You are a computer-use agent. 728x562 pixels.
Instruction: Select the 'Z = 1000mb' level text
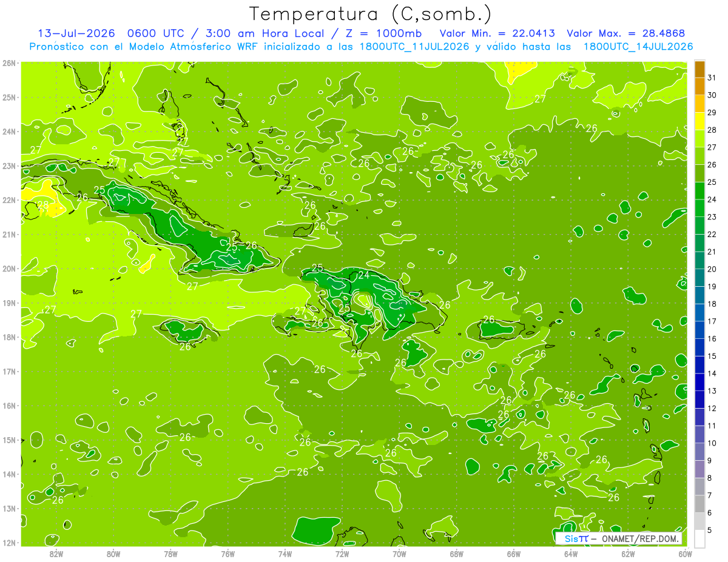[x=381, y=33]
